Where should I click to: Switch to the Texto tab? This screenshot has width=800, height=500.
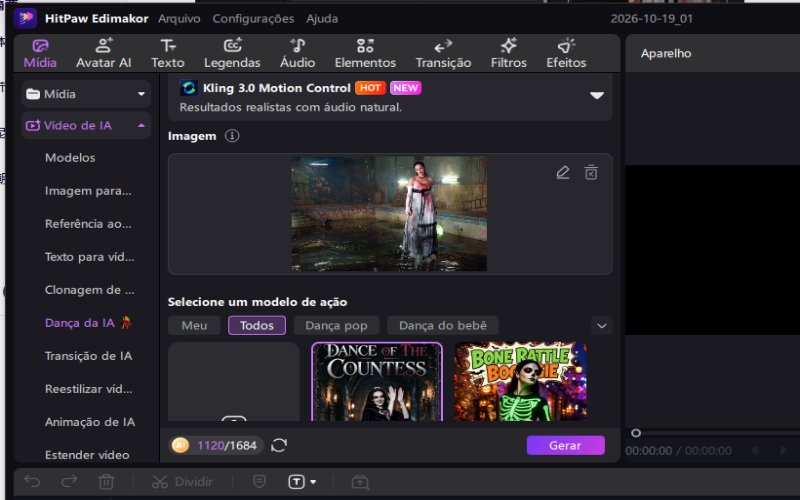167,54
